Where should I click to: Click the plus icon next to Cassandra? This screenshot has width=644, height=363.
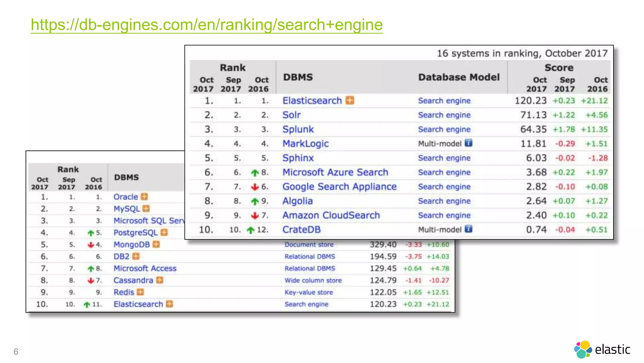coord(160,280)
